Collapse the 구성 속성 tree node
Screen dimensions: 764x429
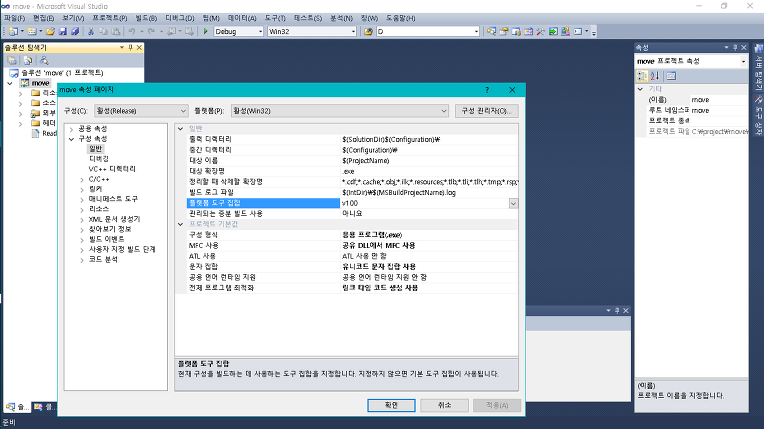72,139
